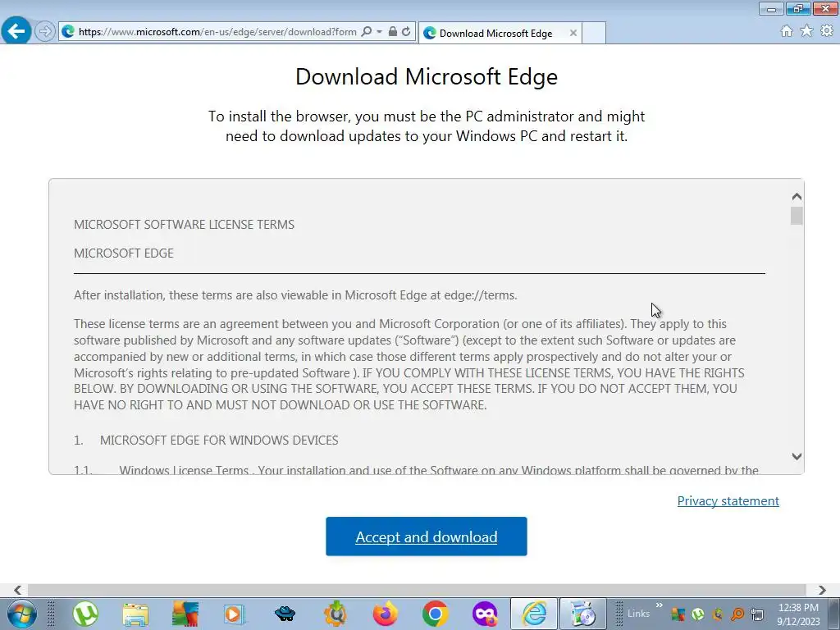Click the browser Back arrow button
Screen dimensions: 840x630
[16, 31]
